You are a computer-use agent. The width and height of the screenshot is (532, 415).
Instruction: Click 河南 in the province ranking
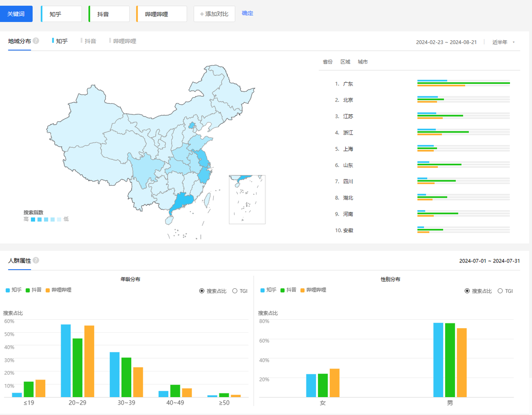coord(348,214)
